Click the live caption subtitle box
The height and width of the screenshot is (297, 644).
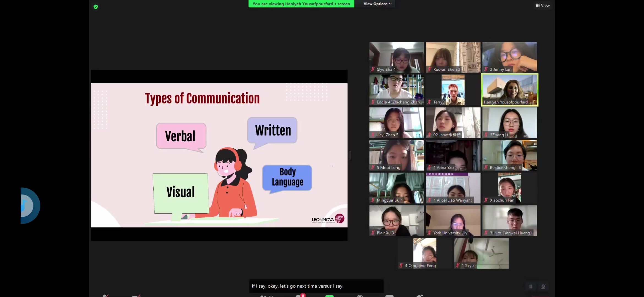316,286
